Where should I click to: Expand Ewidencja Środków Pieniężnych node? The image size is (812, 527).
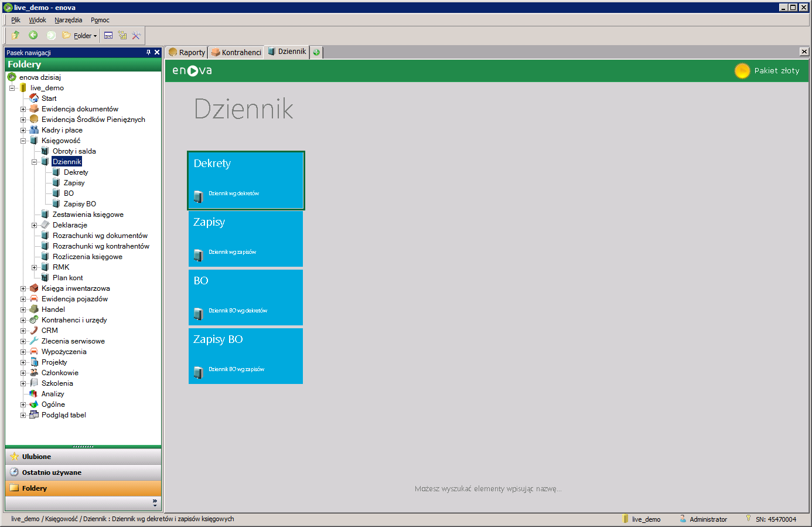(x=23, y=120)
